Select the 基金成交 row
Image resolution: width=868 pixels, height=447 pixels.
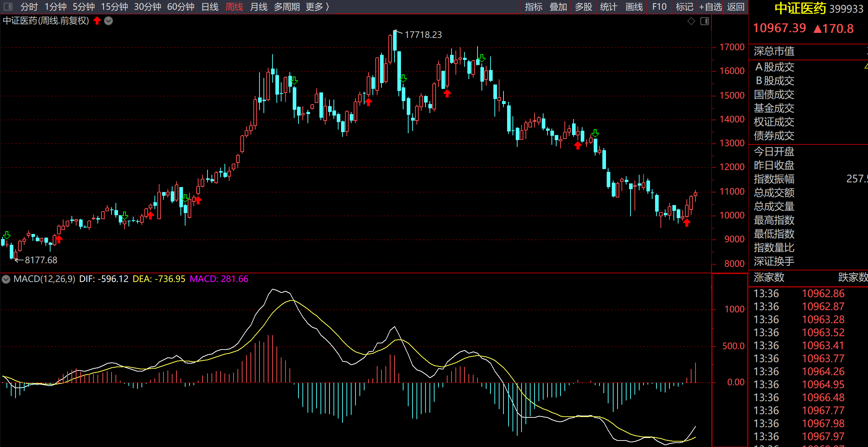point(808,108)
